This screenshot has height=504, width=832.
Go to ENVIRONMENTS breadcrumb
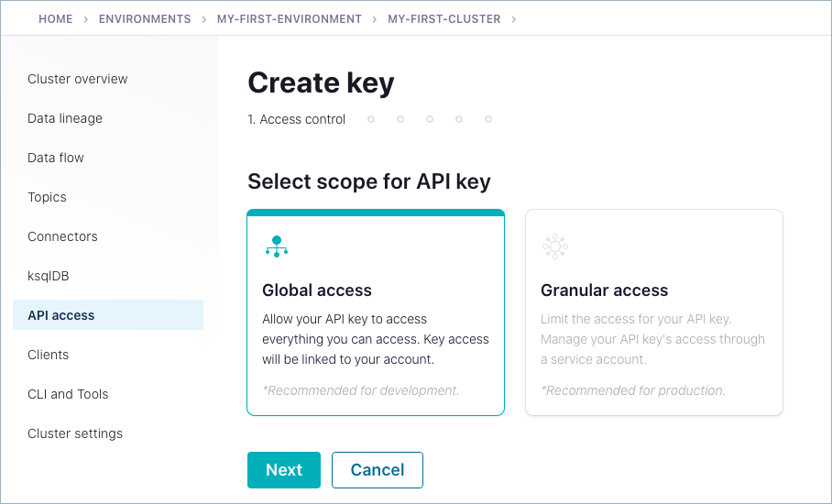pyautogui.click(x=145, y=18)
